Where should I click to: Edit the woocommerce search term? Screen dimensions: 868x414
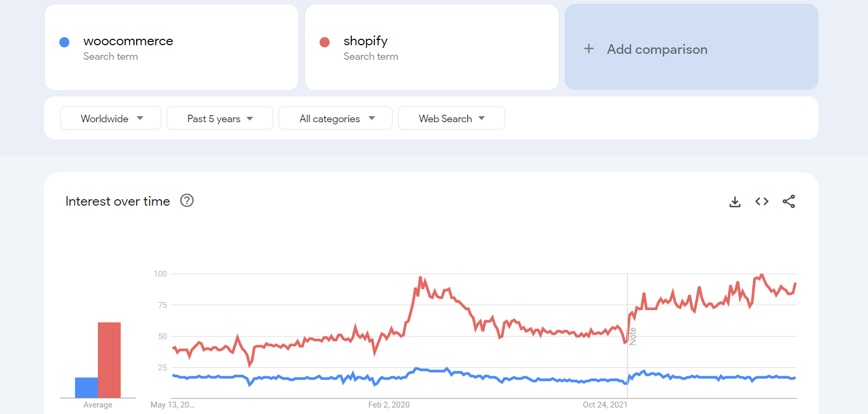[x=128, y=41]
